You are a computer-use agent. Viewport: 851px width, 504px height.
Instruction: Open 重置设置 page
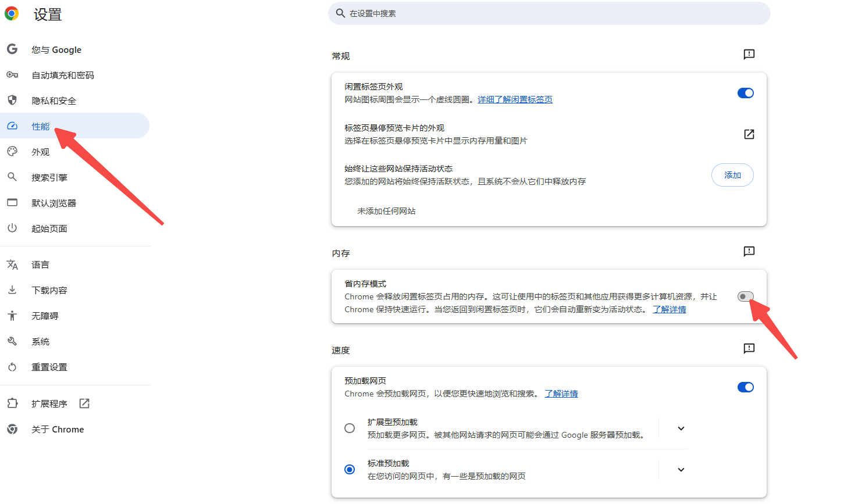74,367
